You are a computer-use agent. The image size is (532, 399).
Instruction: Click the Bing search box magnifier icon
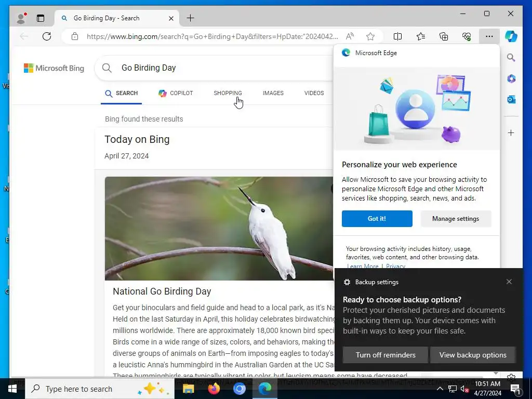[107, 68]
